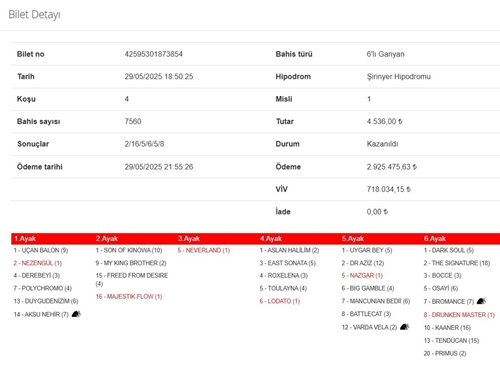Open DRUNKEN MASTER winning entry
Image resolution: width=500 pixels, height=369 pixels.
click(459, 315)
